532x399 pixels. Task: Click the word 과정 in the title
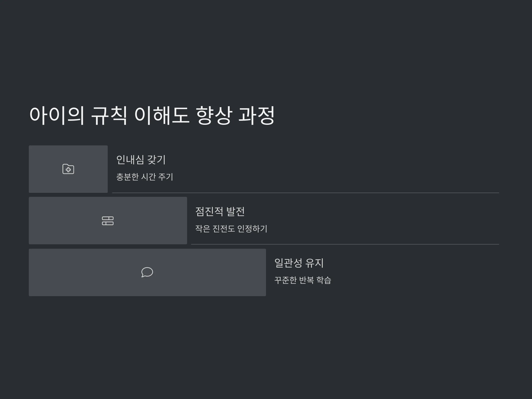pos(257,115)
